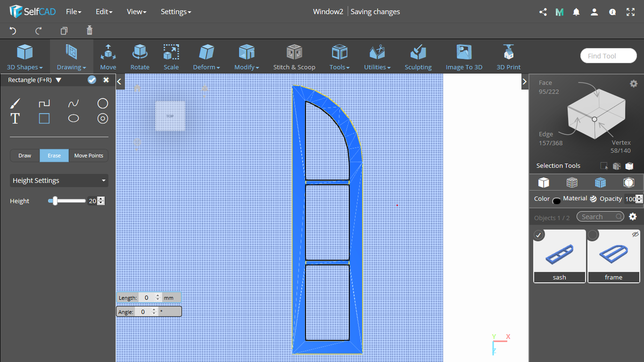Switch to solid view mode
Screen dimensions: 644x362
click(x=544, y=182)
